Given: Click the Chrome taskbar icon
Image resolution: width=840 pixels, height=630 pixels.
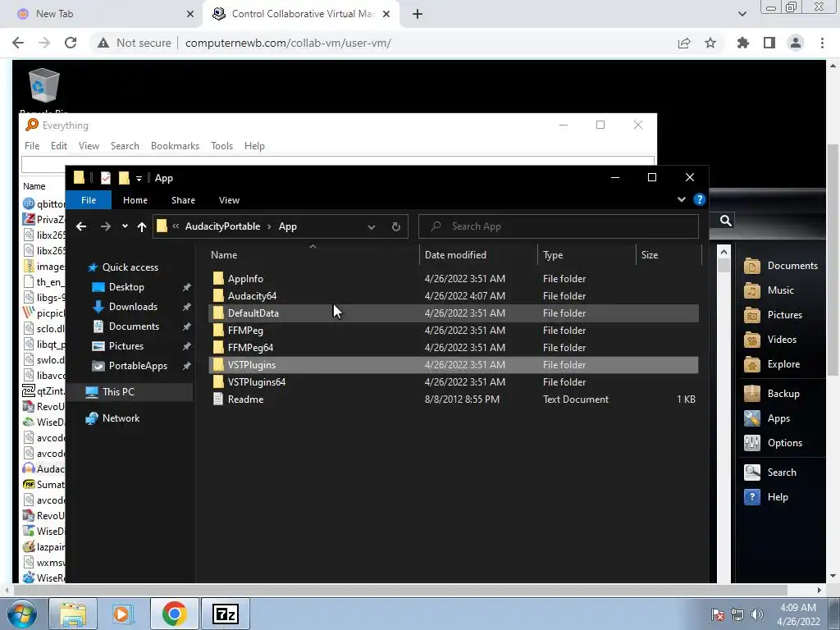Looking at the screenshot, I should pyautogui.click(x=174, y=614).
